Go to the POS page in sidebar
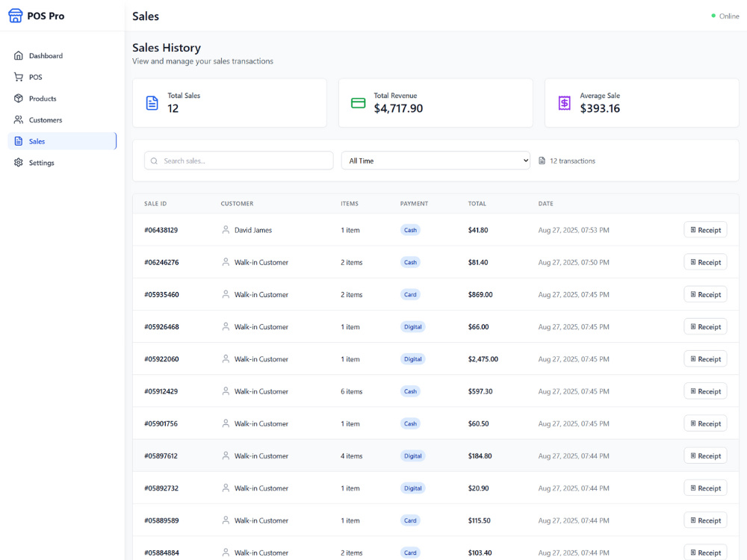 [62, 77]
